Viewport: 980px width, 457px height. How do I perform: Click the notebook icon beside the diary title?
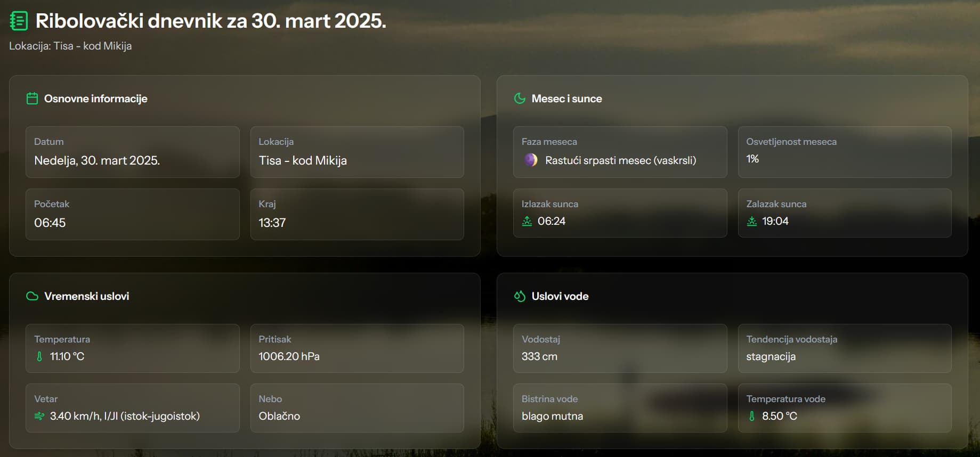pyautogui.click(x=19, y=21)
